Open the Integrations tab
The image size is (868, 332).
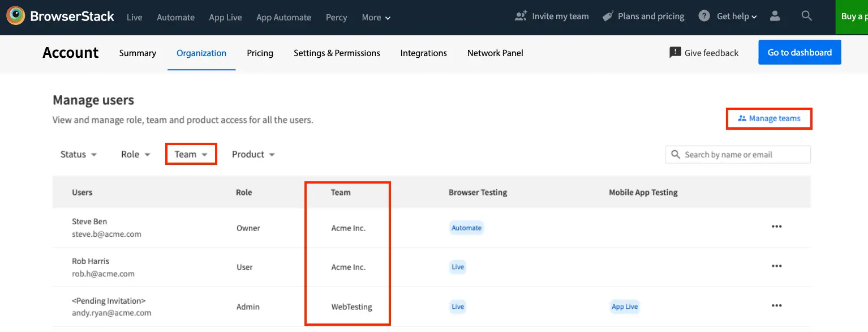point(423,53)
